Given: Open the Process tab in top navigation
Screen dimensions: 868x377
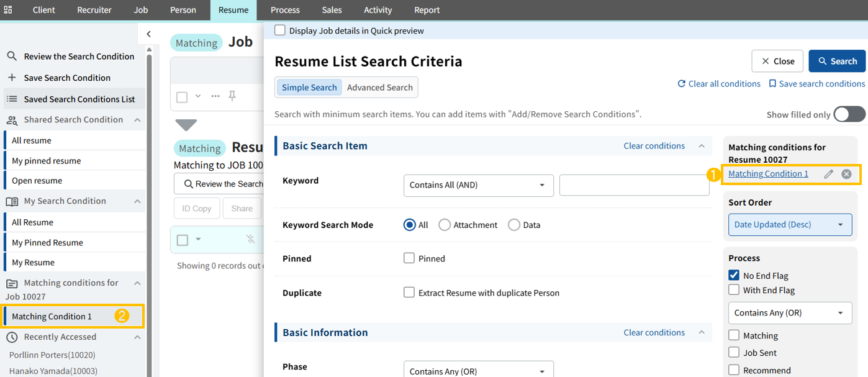Looking at the screenshot, I should click(285, 10).
